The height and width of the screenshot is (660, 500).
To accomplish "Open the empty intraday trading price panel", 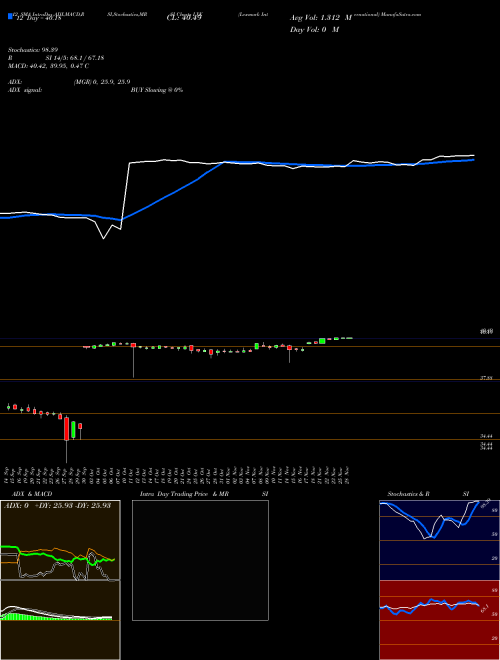I will coord(200,560).
